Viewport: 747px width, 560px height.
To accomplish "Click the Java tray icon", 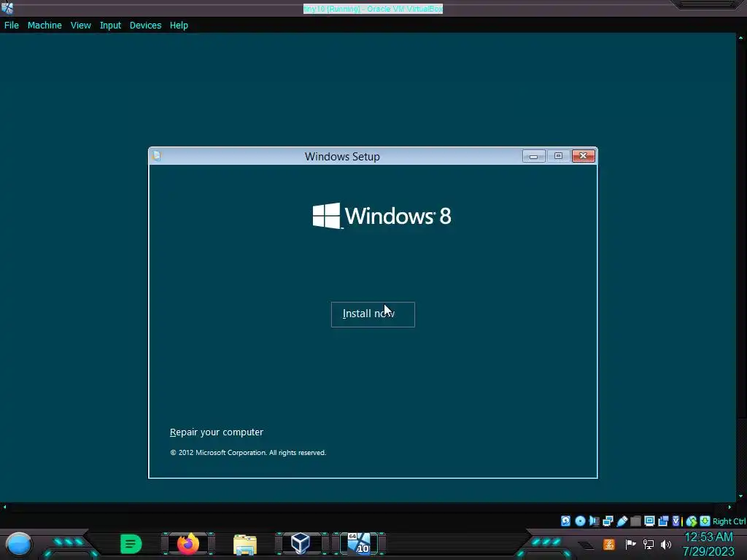I will tap(609, 544).
